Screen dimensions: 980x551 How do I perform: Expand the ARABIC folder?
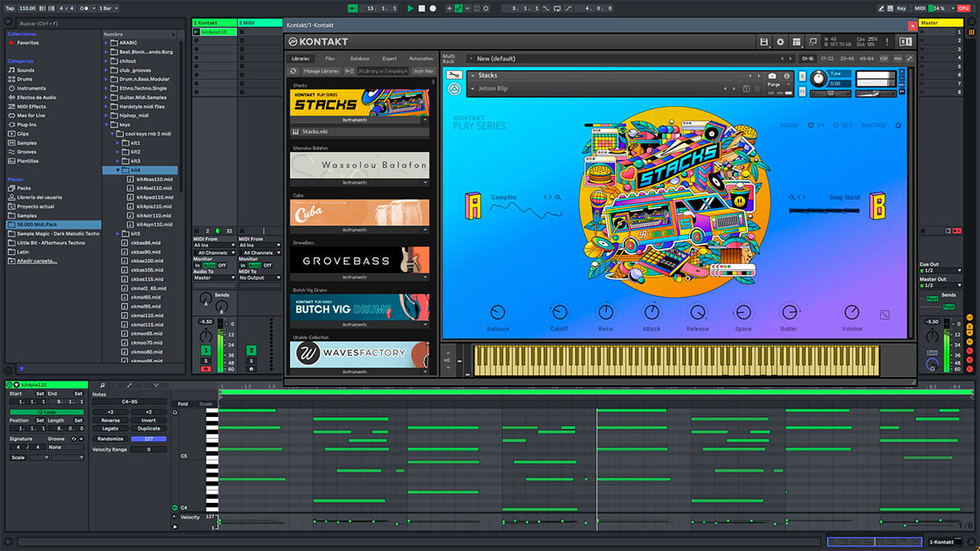coord(107,42)
